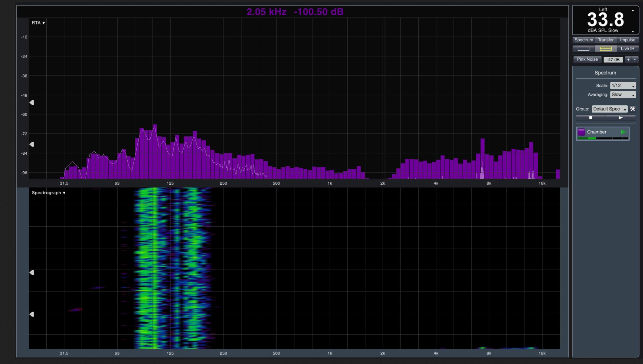Viewport: 643px width, 364px height.
Task: Toggle the Chamber measurement green play arrow
Action: pyautogui.click(x=623, y=132)
